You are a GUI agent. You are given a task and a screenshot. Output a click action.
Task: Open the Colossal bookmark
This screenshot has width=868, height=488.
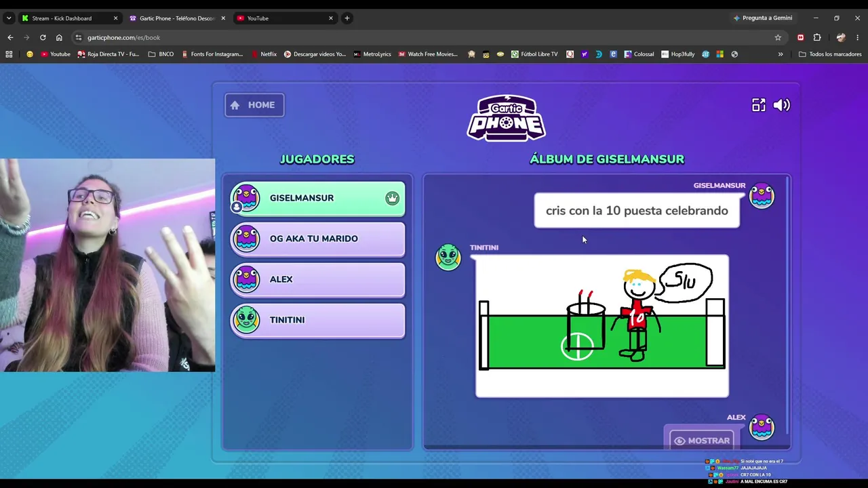[639, 54]
